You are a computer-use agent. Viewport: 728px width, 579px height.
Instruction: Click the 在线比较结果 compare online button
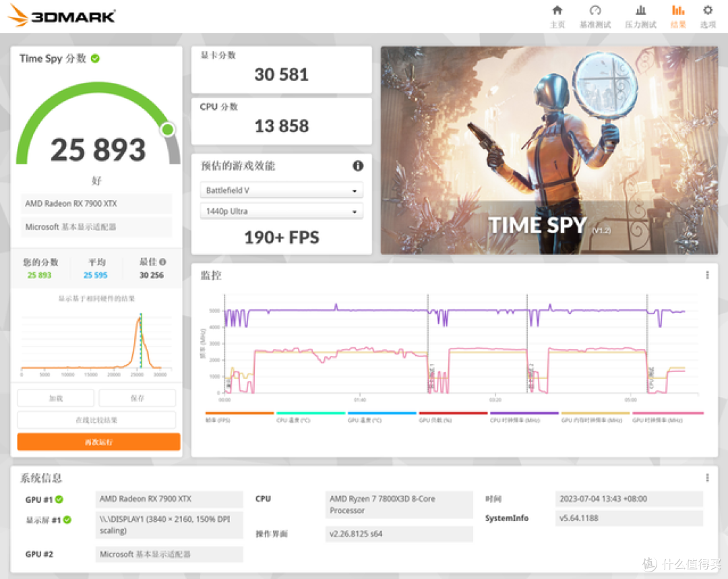pyautogui.click(x=96, y=420)
